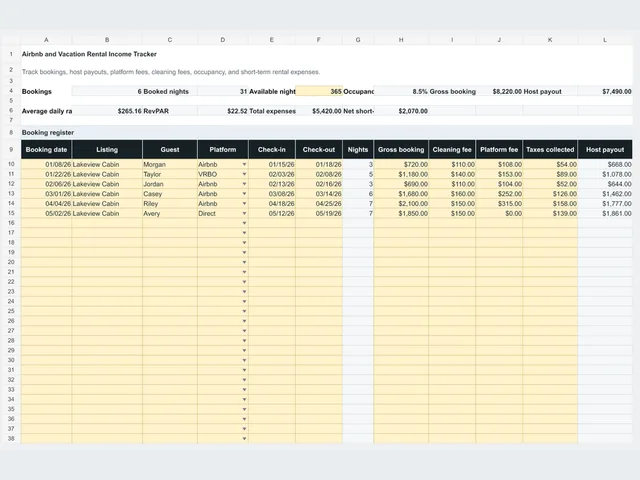
Task: Select the Available nights value 365
Action: click(x=319, y=91)
